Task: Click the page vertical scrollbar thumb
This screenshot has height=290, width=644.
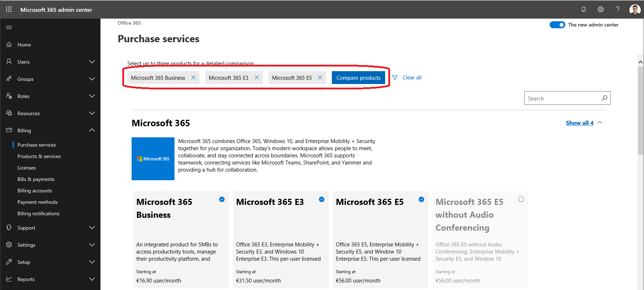Action: pos(640,110)
